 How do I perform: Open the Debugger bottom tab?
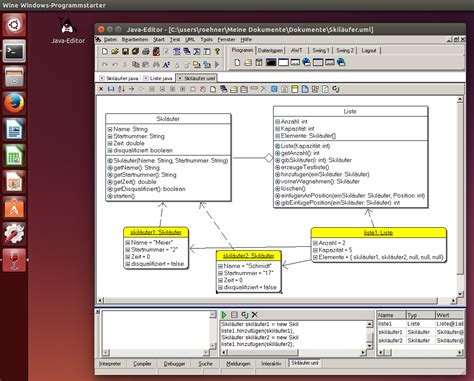coord(174,364)
